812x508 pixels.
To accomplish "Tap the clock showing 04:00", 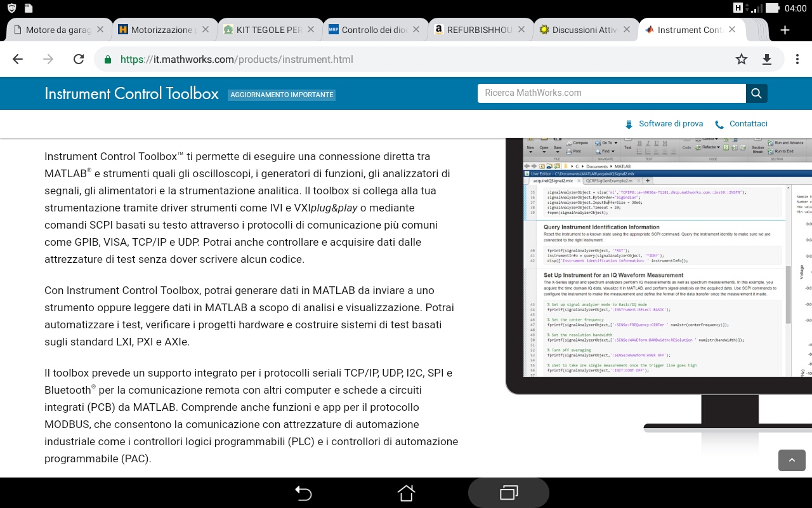I will click(796, 8).
